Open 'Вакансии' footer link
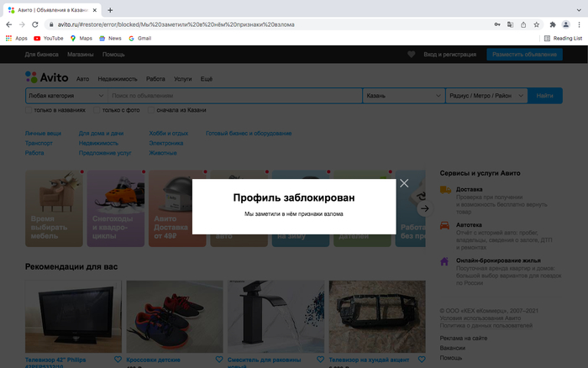 (452, 348)
